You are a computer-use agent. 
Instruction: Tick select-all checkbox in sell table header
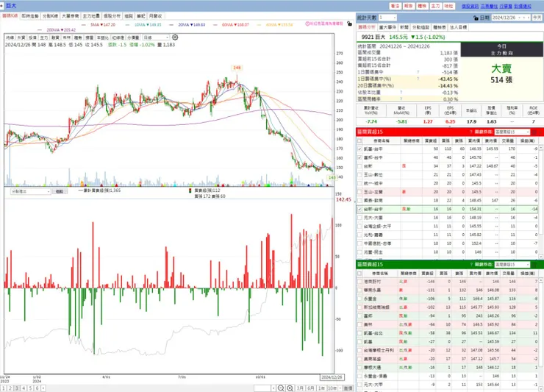coord(359,274)
